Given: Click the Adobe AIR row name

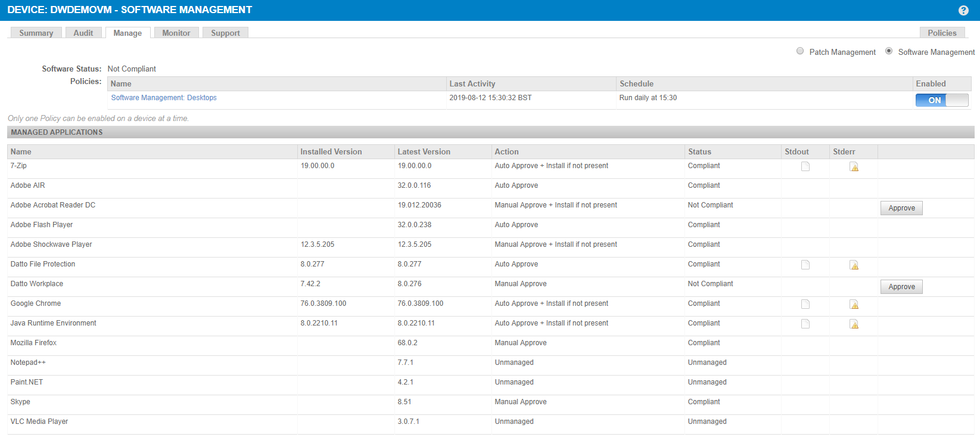Looking at the screenshot, I should (x=27, y=185).
